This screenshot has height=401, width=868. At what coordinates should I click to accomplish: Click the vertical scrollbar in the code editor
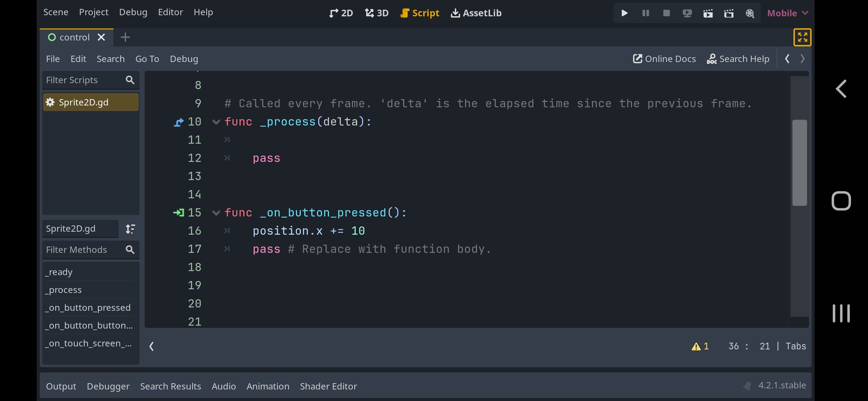800,163
